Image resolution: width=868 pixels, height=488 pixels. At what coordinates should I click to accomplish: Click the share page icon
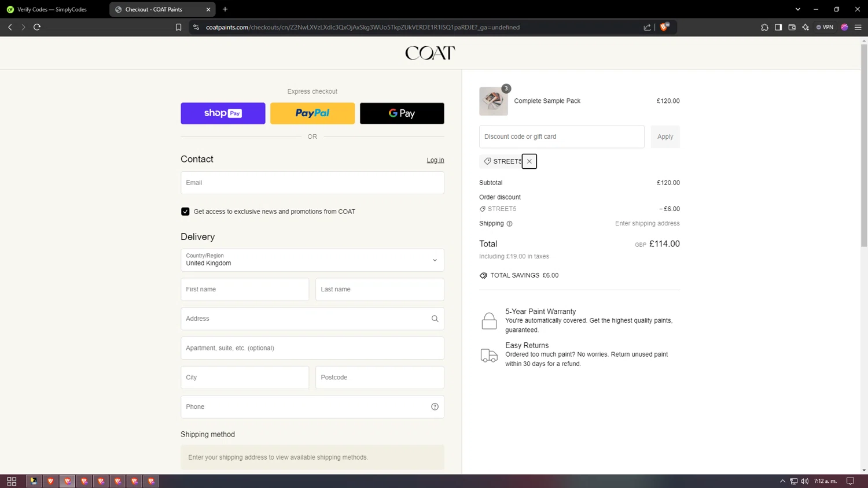(x=647, y=27)
